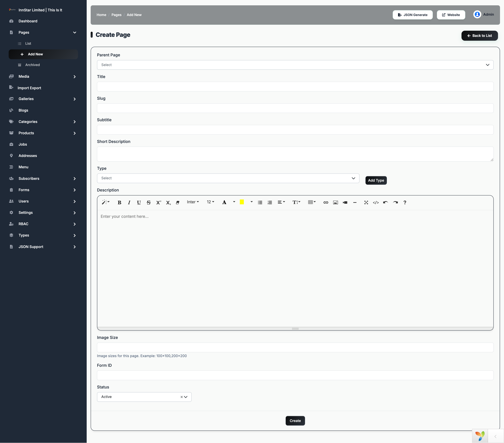
Task: Insert a video via the camera icon
Action: pyautogui.click(x=345, y=202)
